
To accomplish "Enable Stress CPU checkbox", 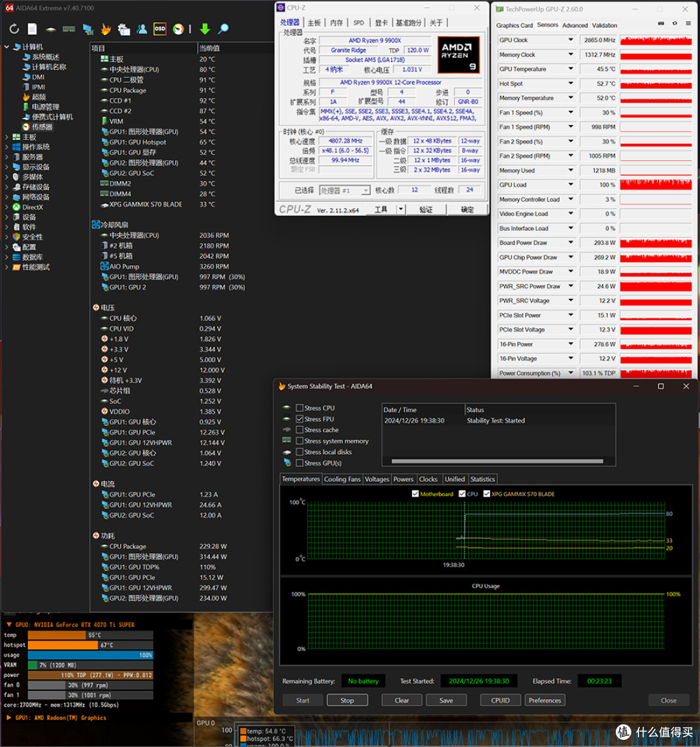I will tap(299, 408).
